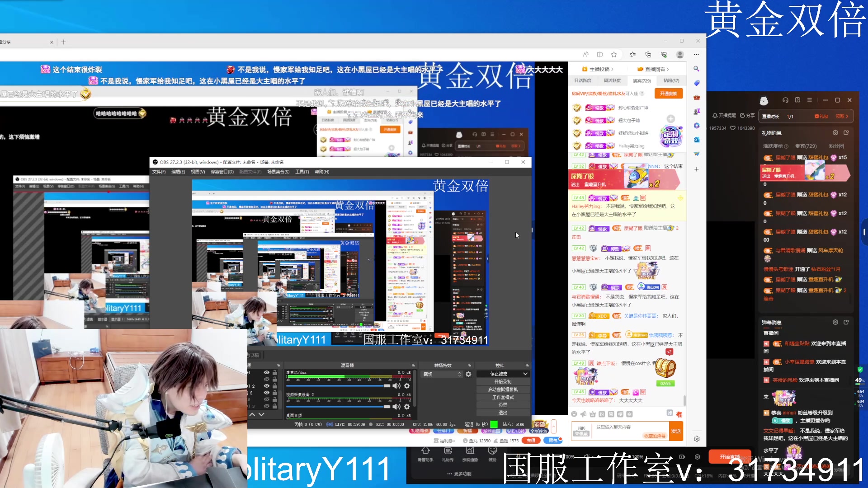The image size is (868, 488).
Task: Switch to 日活跃度 tab in chat panel
Action: [x=583, y=80]
